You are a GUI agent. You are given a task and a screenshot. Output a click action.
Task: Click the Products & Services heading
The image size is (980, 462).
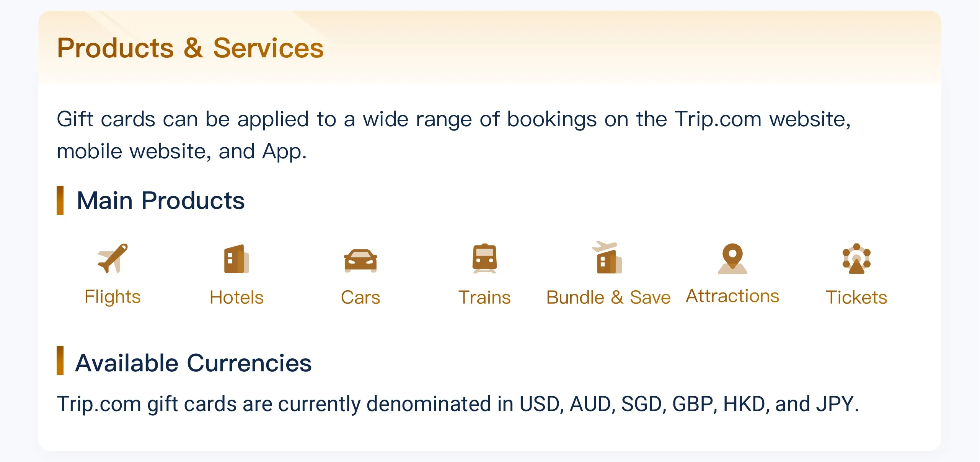(x=190, y=48)
